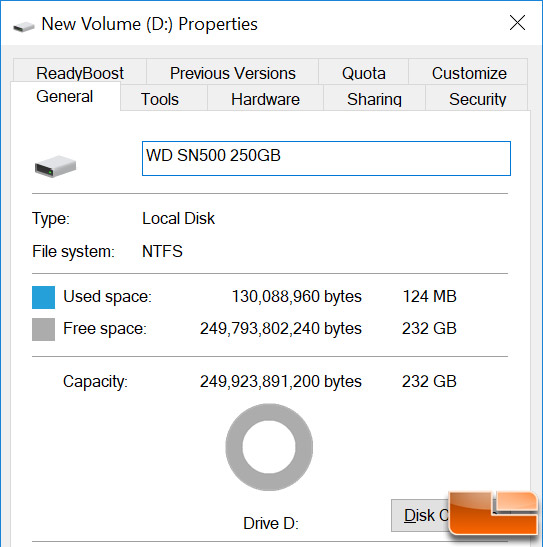Select the '249,923,891,200 bytes' capacity value
Viewport: 543px width, 547px height.
[281, 381]
